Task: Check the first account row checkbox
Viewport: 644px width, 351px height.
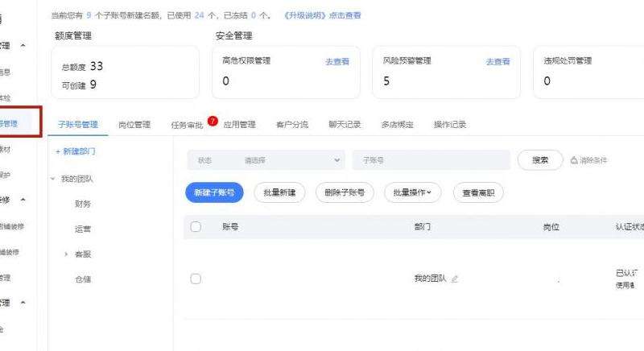Action: [196, 279]
